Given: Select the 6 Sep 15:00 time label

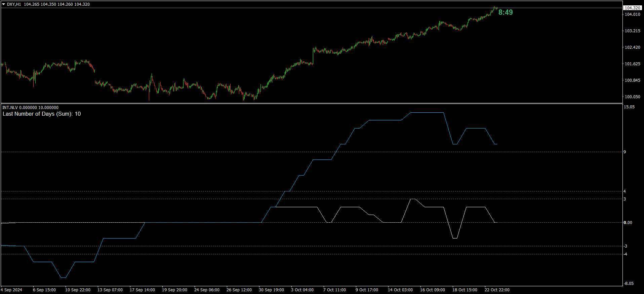Looking at the screenshot, I should pos(44,290).
